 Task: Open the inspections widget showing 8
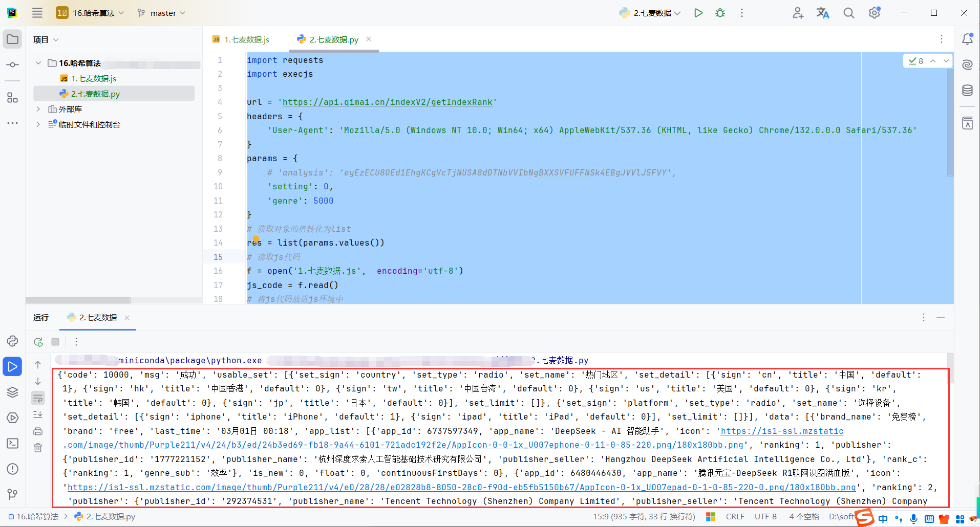click(x=916, y=61)
